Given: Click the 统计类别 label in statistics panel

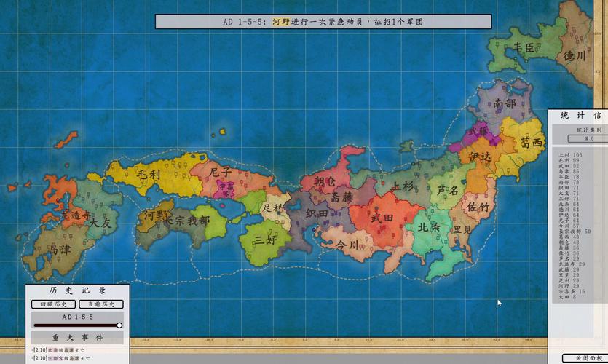Looking at the screenshot, I should (x=589, y=130).
